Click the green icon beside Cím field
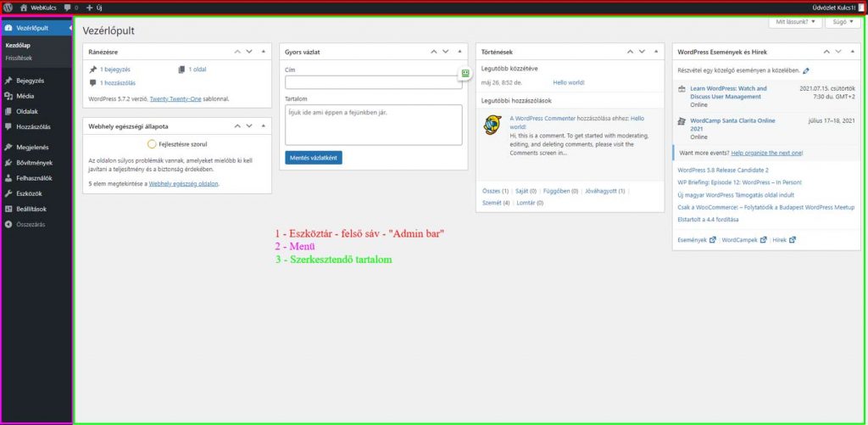Viewport: 868px width, 425px height. click(x=465, y=73)
